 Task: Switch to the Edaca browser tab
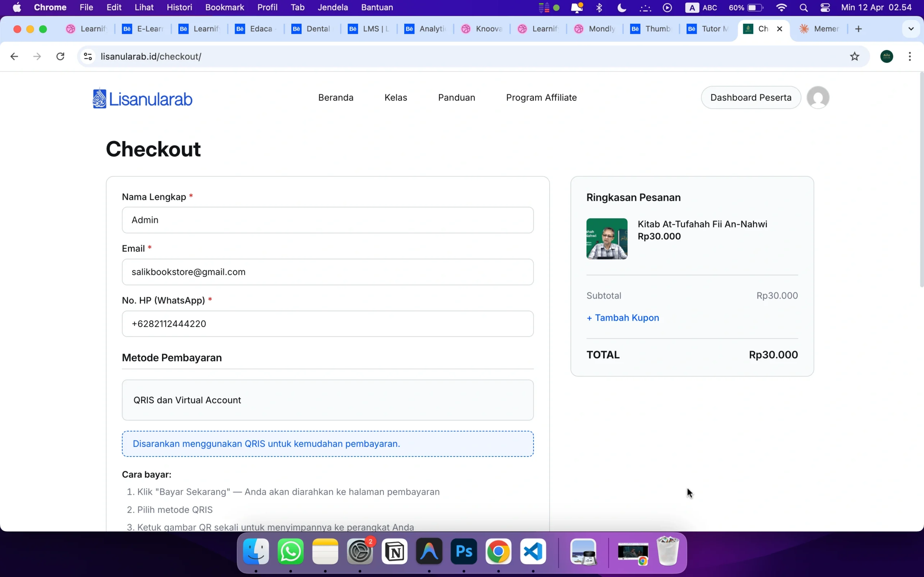pos(255,29)
